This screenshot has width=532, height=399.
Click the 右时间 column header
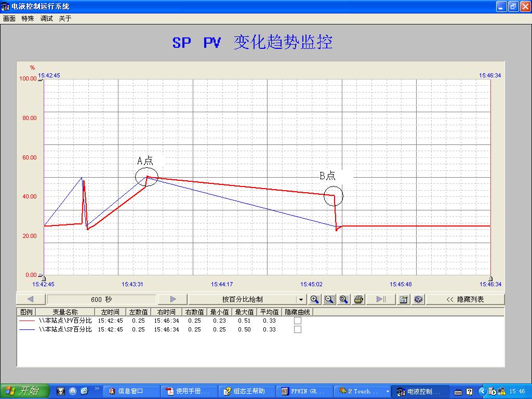[x=166, y=312]
